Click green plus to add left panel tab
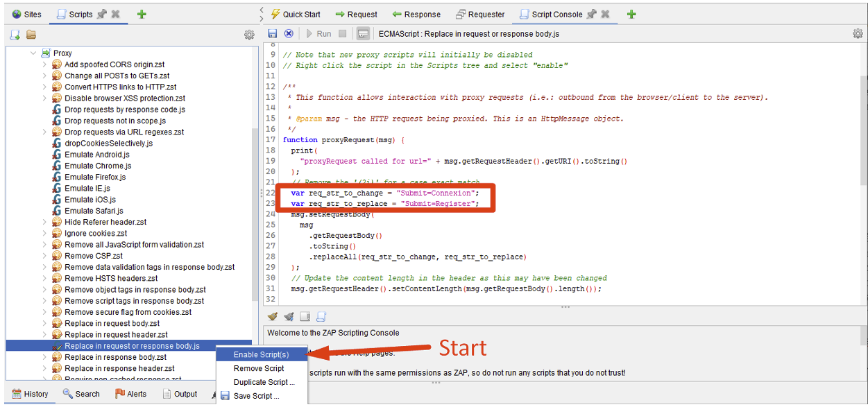 point(142,14)
